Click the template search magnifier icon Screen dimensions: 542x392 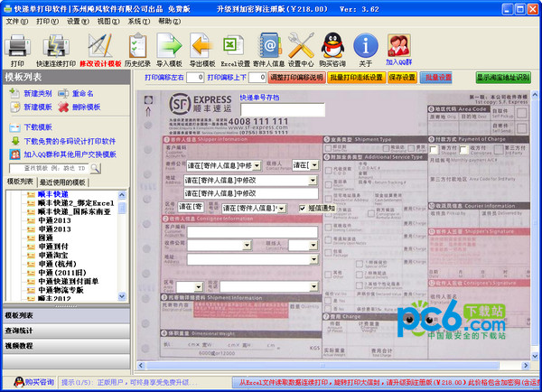[95, 168]
